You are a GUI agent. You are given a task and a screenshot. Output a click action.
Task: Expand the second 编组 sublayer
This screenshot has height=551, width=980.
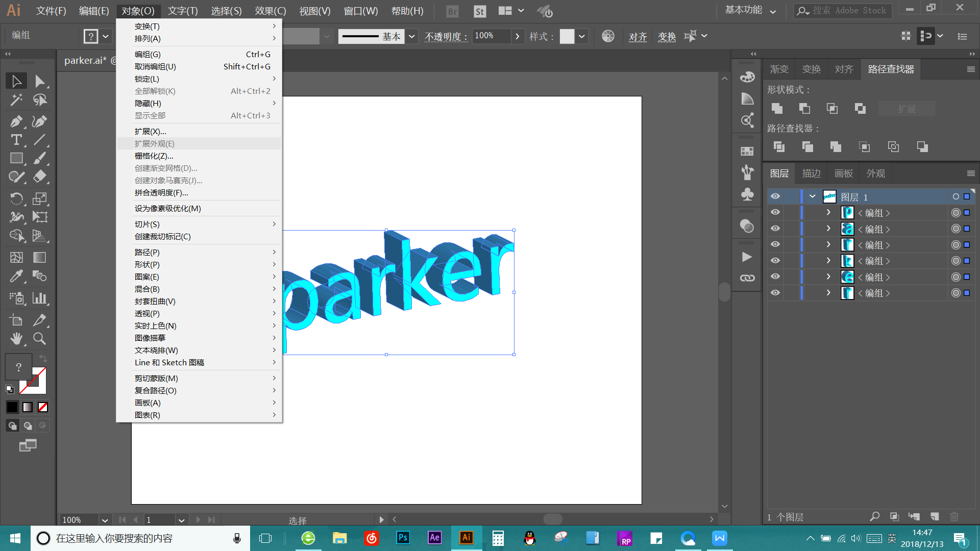pos(828,229)
